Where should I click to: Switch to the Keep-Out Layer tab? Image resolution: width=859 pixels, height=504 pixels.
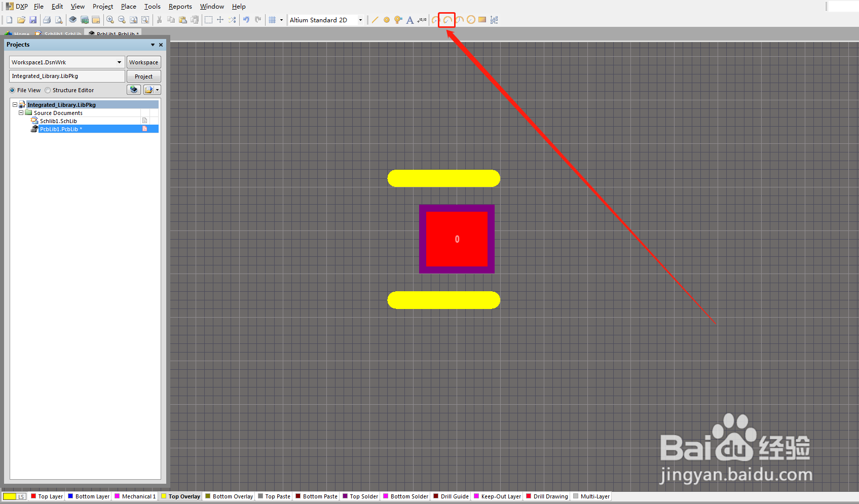497,496
